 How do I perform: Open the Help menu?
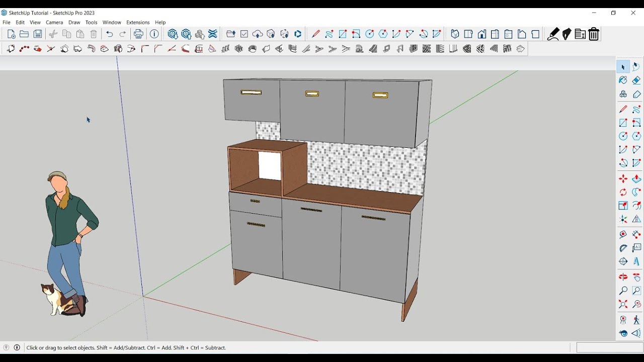click(x=160, y=22)
